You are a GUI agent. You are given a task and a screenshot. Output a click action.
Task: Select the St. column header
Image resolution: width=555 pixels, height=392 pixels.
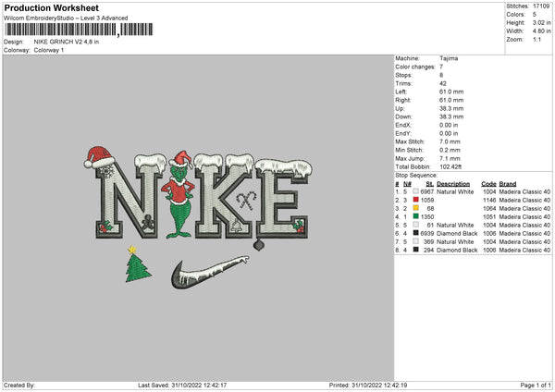pos(430,184)
